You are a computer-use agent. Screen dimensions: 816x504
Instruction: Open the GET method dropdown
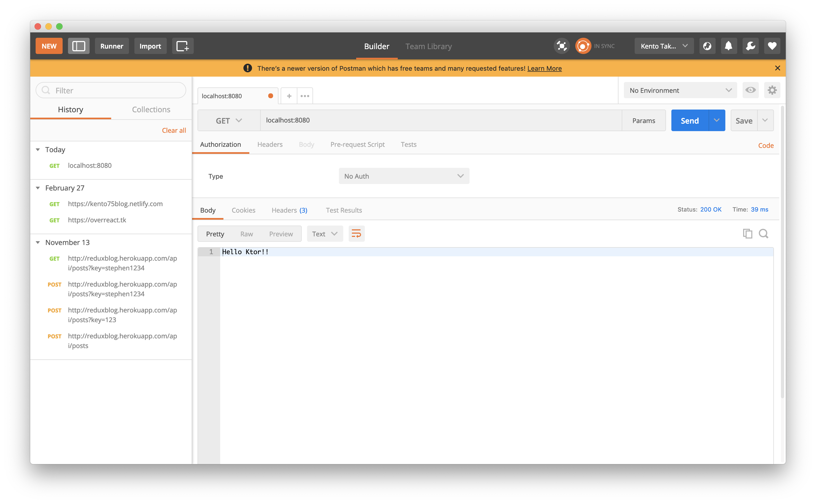[229, 121]
